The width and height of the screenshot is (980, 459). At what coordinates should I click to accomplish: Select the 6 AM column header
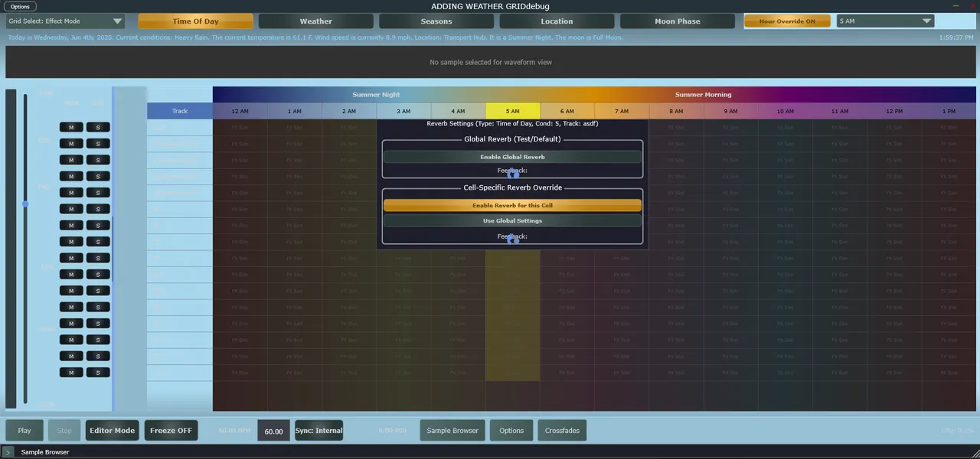click(x=567, y=111)
